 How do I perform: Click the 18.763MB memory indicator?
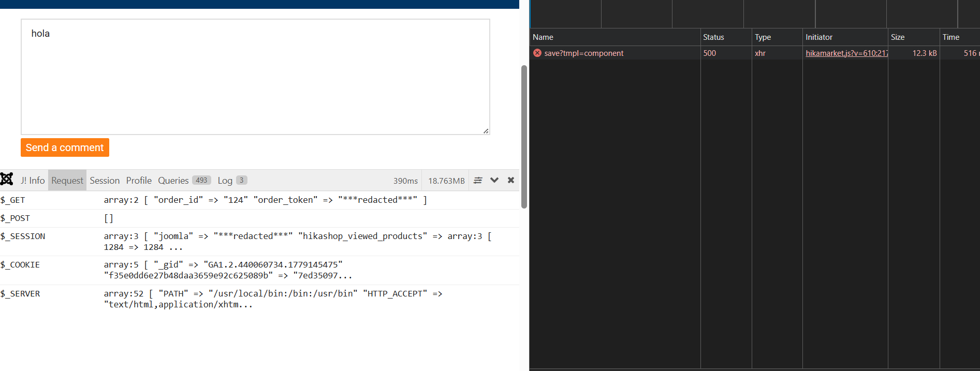coord(446,181)
